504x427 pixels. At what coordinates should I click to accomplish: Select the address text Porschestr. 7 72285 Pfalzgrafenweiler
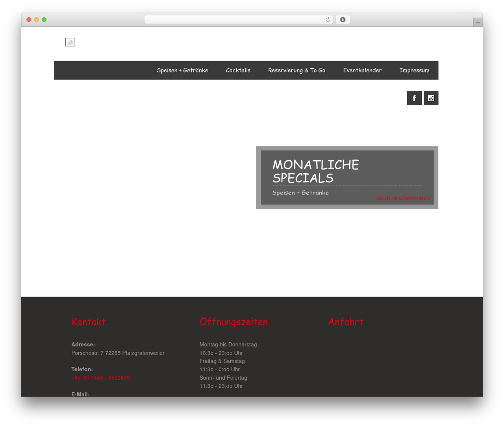click(x=118, y=353)
